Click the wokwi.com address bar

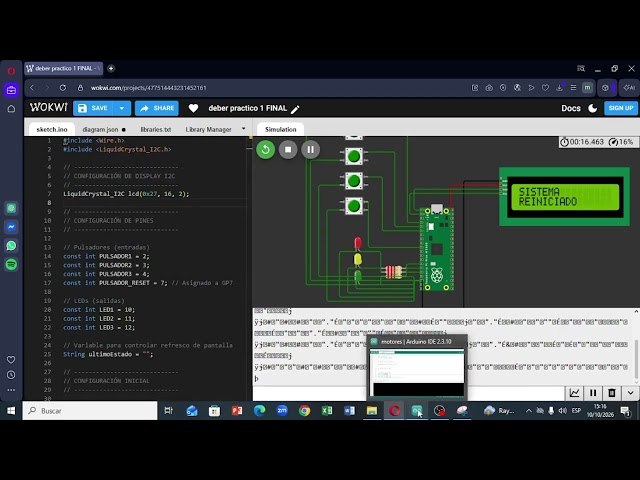pos(149,88)
